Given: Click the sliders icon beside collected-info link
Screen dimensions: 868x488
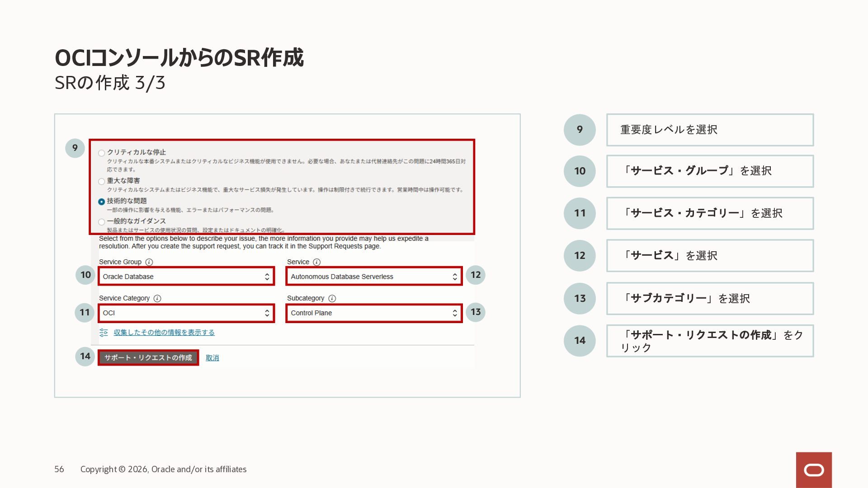Looking at the screenshot, I should (x=104, y=333).
